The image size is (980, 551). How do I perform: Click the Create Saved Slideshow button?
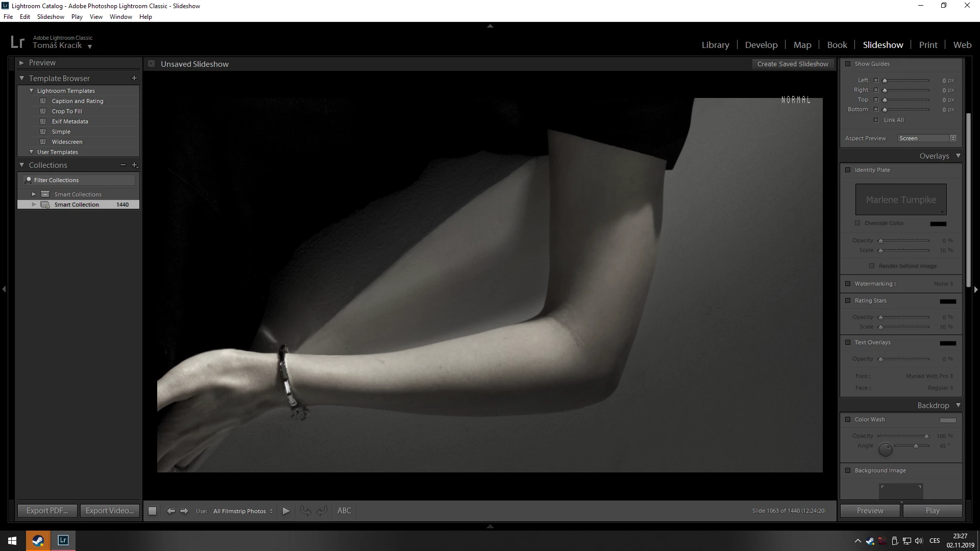792,64
